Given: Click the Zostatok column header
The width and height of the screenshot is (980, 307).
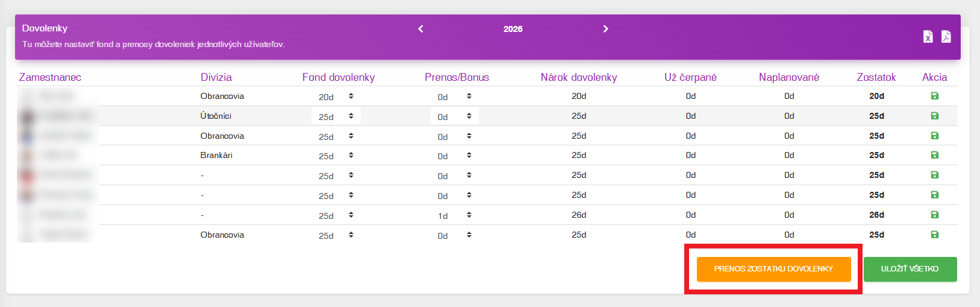Looking at the screenshot, I should (x=876, y=77).
